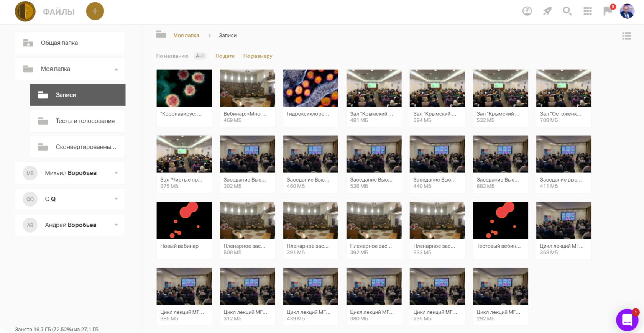This screenshot has height=333, width=644.
Task: Open Пленарное зас... 391 МБ file
Action: [310, 230]
